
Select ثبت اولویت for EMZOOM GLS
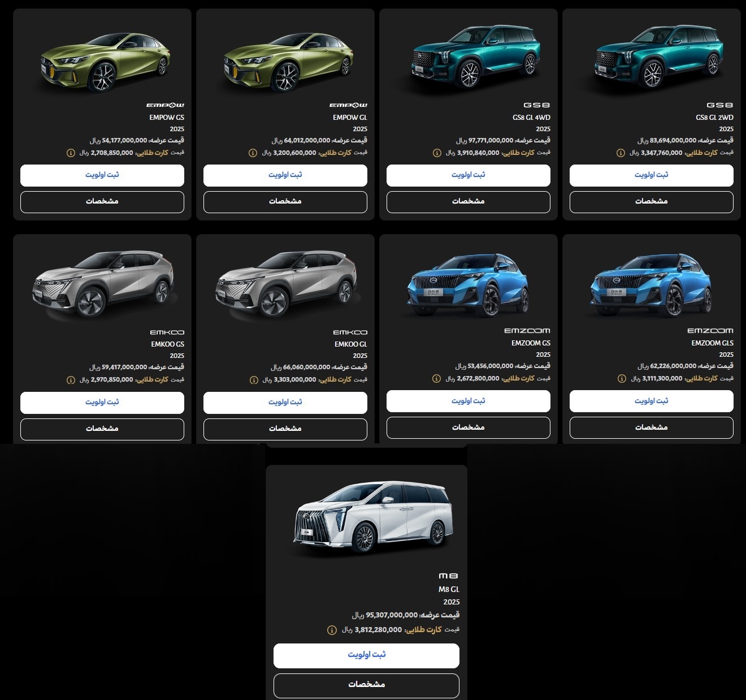click(652, 401)
